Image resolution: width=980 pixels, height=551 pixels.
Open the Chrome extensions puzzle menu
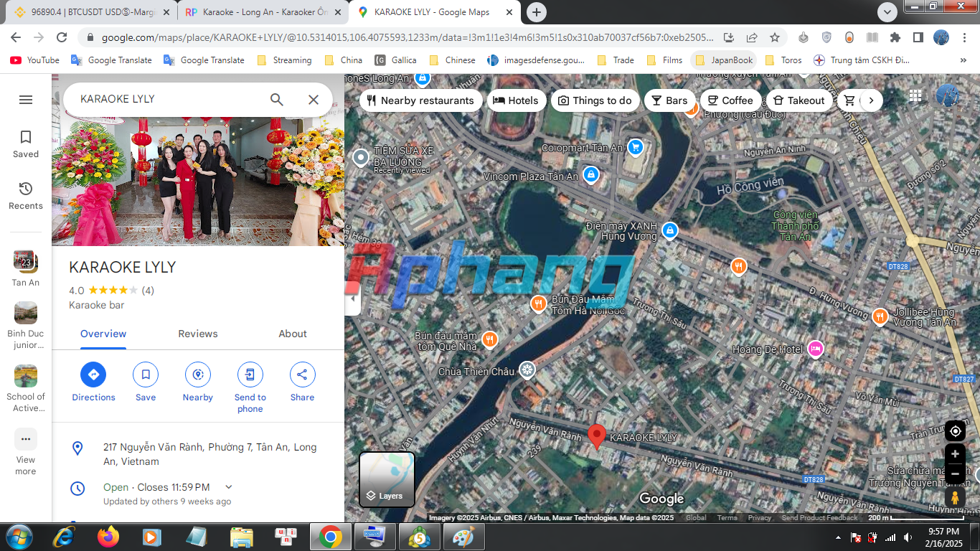[895, 37]
